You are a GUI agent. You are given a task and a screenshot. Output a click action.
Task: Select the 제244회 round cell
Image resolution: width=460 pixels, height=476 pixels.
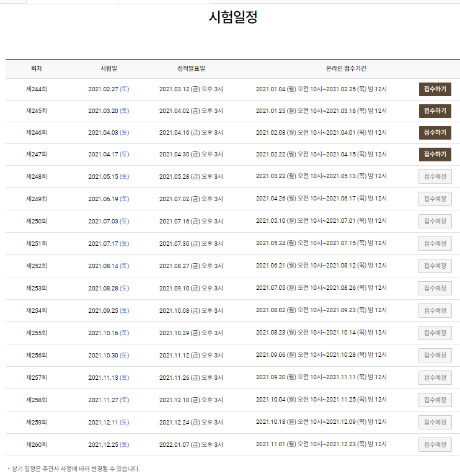[x=37, y=89]
